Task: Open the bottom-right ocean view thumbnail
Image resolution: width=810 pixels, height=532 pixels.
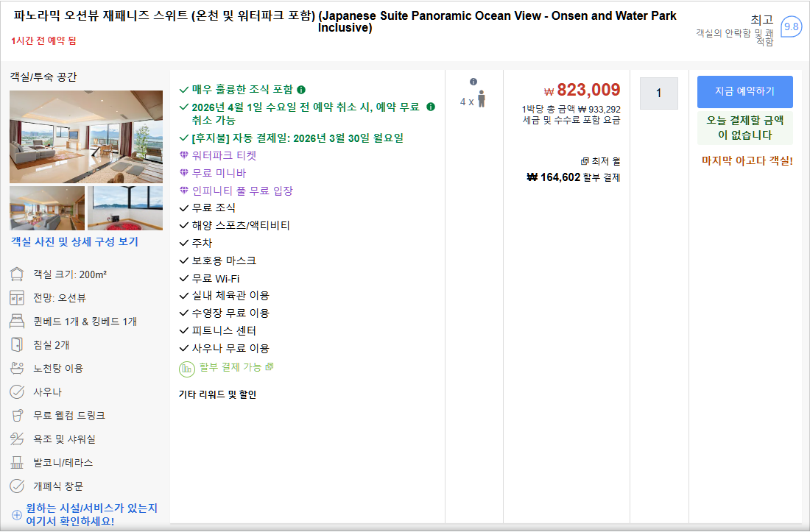Action: click(125, 208)
